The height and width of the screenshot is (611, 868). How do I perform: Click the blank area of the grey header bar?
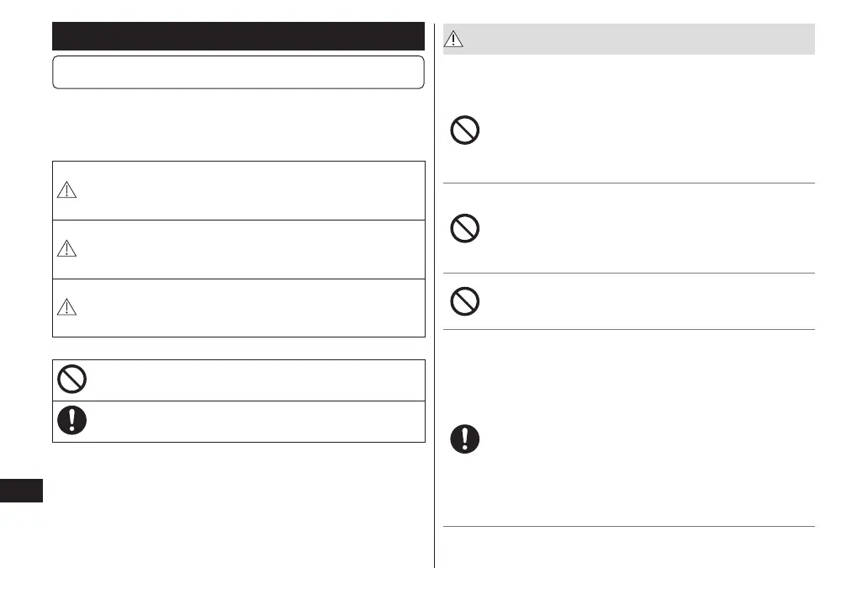pyautogui.click(x=639, y=39)
